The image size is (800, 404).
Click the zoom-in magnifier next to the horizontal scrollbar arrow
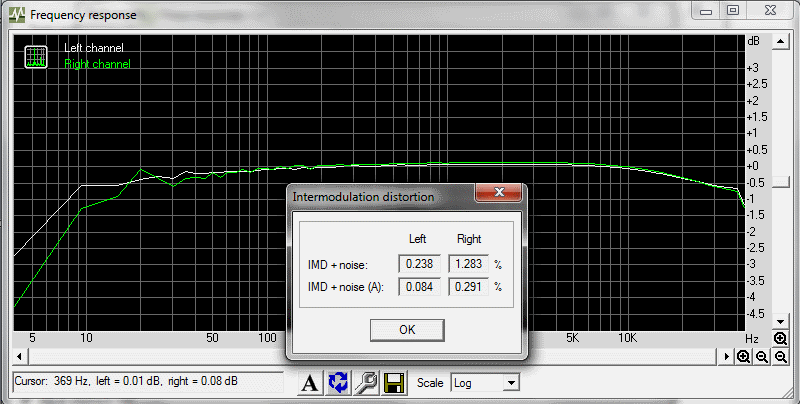tap(743, 357)
